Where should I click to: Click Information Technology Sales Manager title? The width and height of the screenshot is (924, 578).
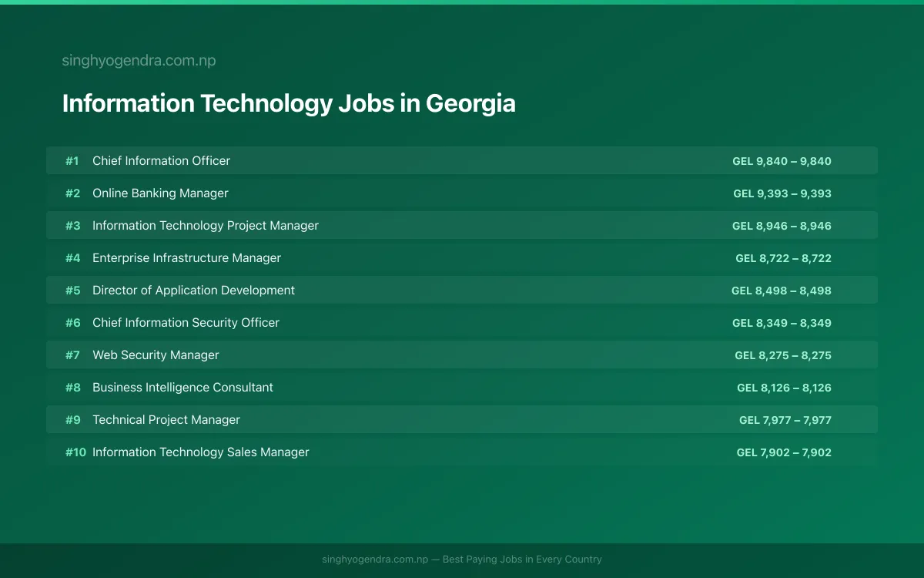[201, 452]
